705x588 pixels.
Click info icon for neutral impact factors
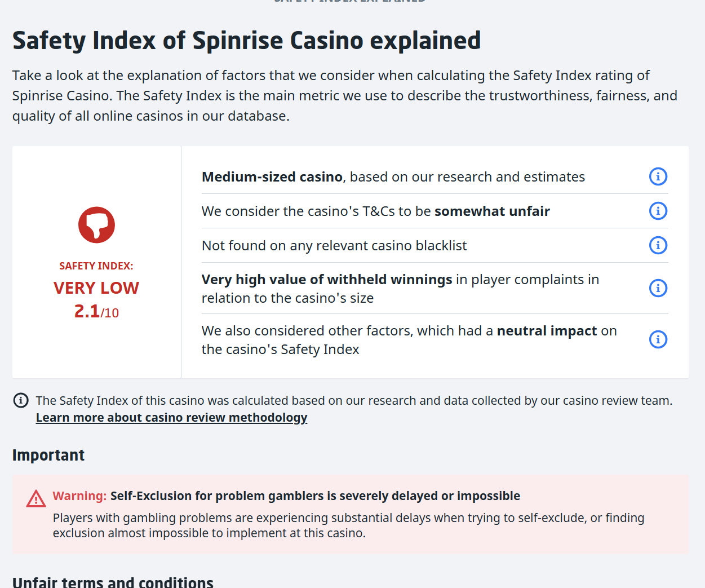point(658,339)
